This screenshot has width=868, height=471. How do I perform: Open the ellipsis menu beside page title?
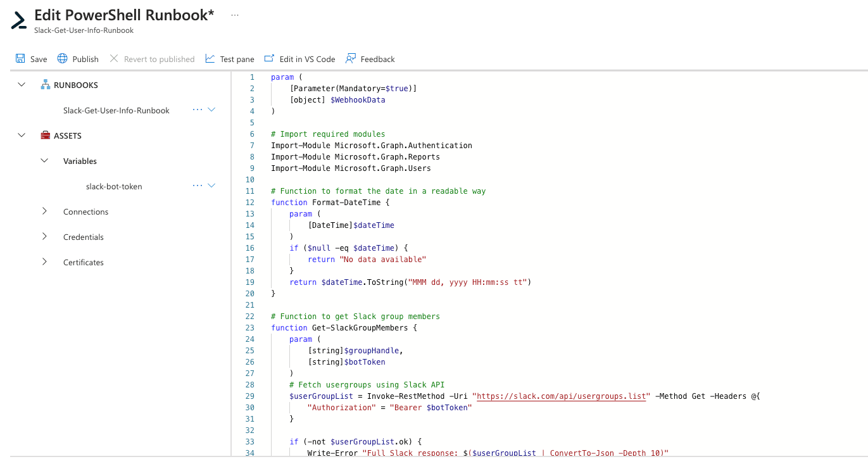[x=235, y=15]
